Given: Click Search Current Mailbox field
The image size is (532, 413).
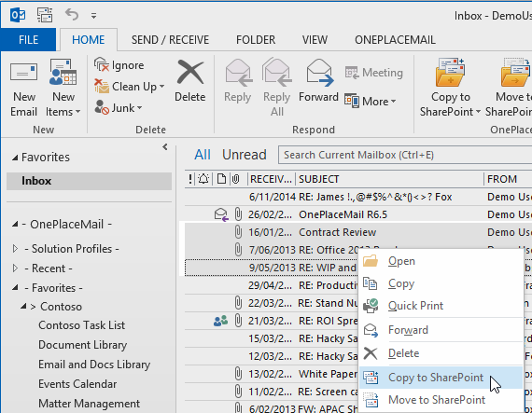Looking at the screenshot, I should pyautogui.click(x=405, y=155).
